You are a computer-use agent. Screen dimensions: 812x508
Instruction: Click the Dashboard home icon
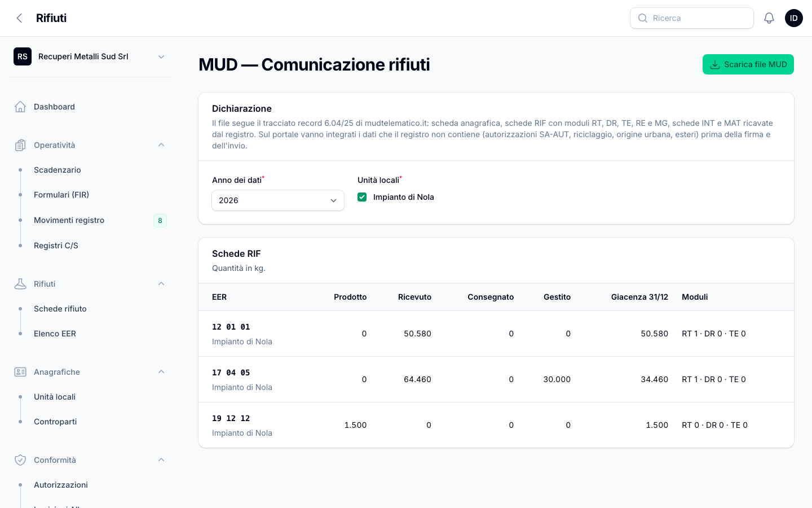point(20,107)
